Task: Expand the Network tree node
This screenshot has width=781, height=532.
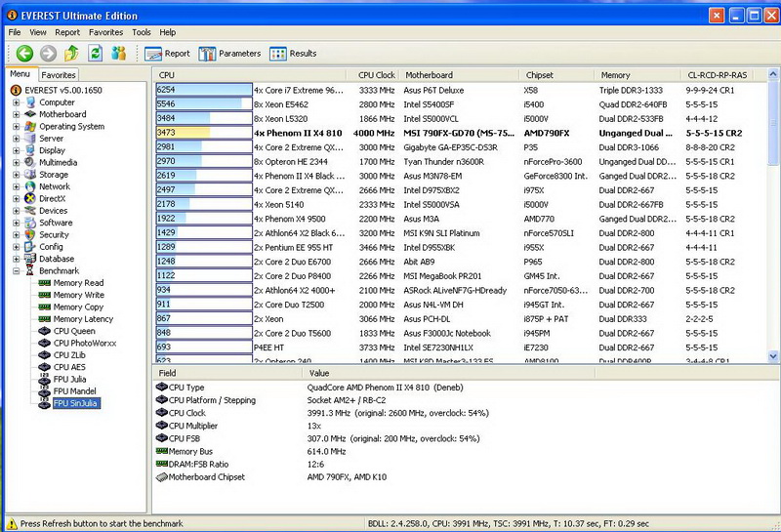Action: click(16, 186)
